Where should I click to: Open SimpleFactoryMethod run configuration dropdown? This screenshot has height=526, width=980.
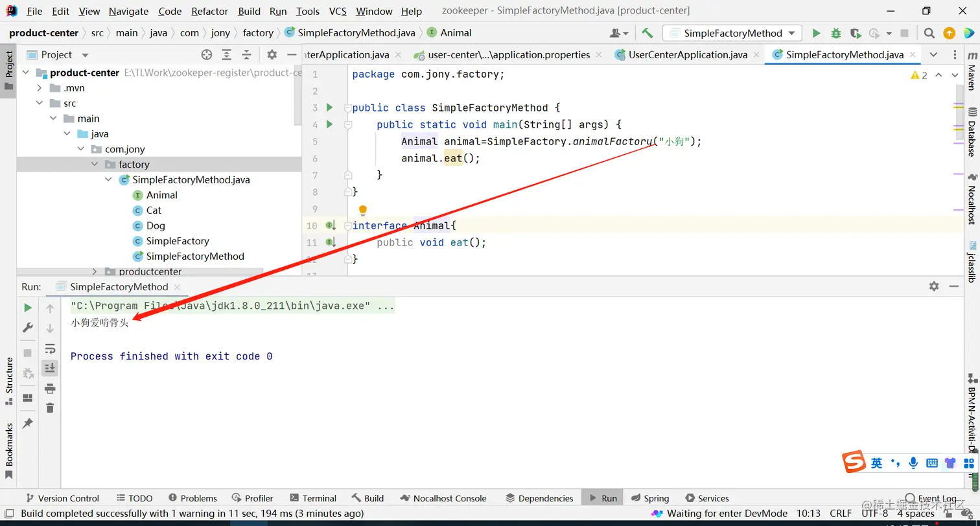[732, 33]
